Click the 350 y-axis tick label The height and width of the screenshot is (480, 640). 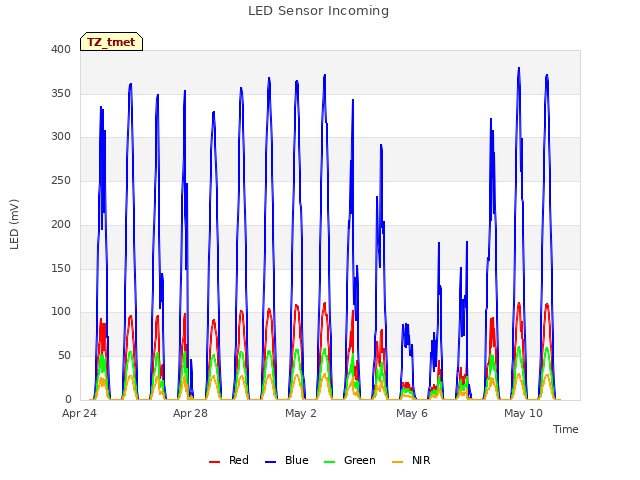[x=61, y=93]
